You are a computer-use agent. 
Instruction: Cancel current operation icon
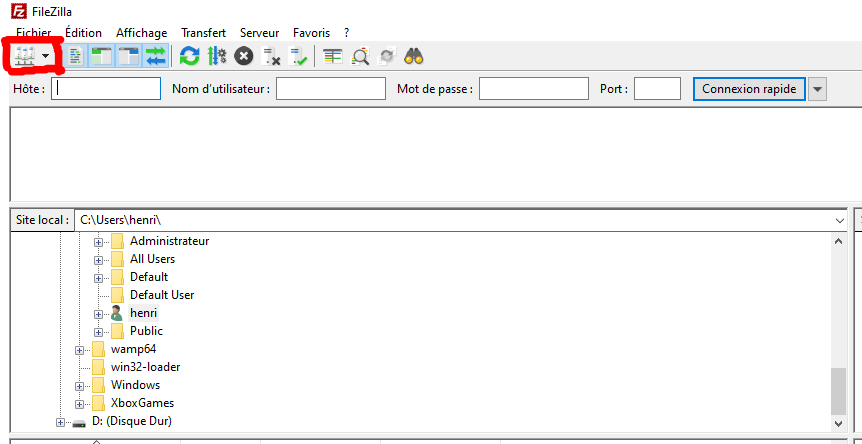tap(244, 56)
